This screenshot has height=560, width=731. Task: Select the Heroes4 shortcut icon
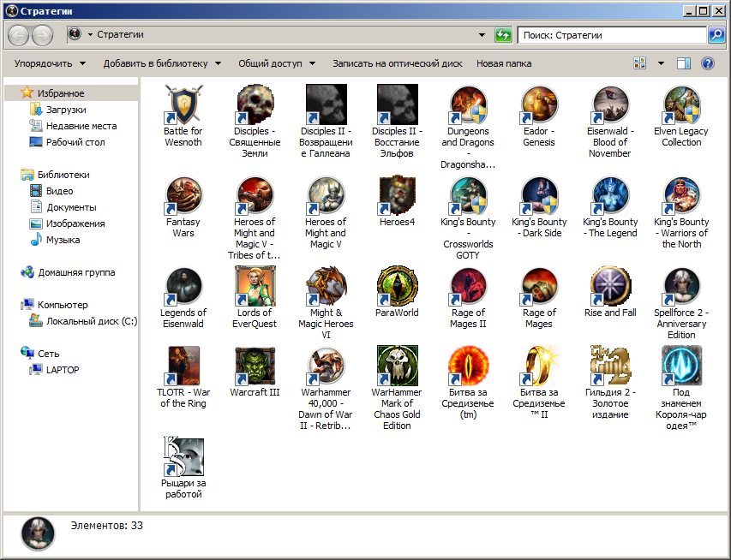pyautogui.click(x=397, y=195)
